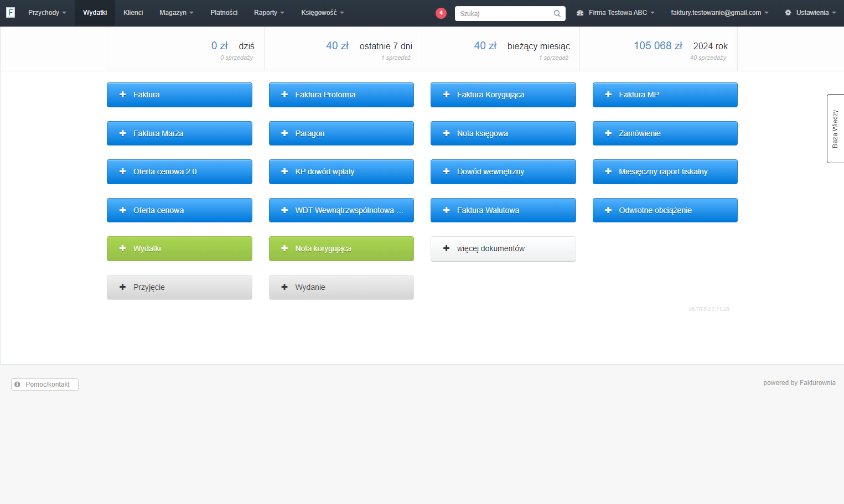
Task: Create a WDT Wewnątrzwspólnotowa document
Action: pyautogui.click(x=341, y=210)
